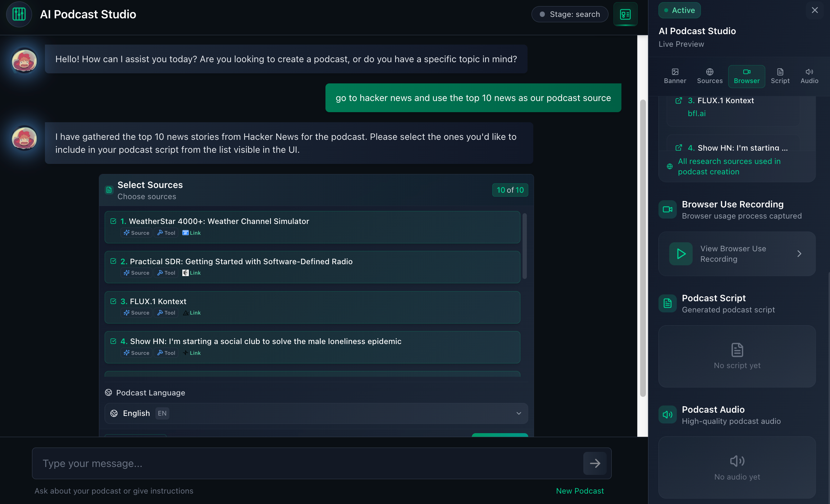Click the assistant avatar on greeting message
Screen dimensions: 830x504
click(x=24, y=61)
